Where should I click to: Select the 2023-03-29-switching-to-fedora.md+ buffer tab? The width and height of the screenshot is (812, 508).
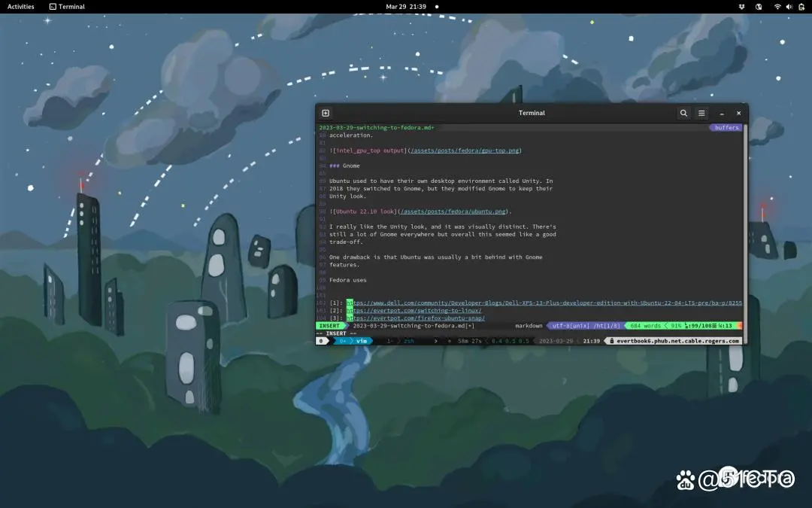[x=377, y=127]
